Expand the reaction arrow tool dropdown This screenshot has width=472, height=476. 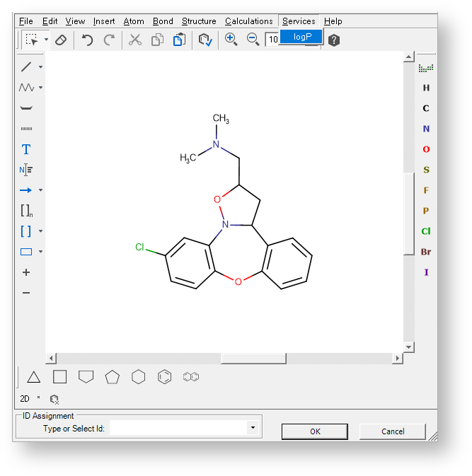coord(40,190)
